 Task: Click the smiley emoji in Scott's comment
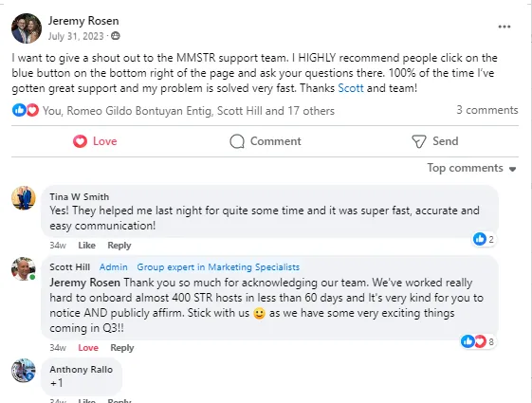coord(259,313)
